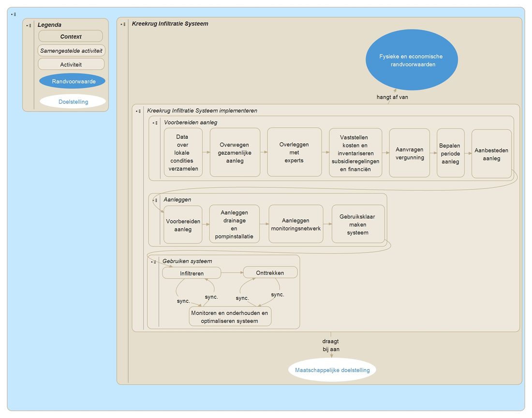532x418 pixels.
Task: Click the Aanvragen vergunning activity
Action: 409,153
